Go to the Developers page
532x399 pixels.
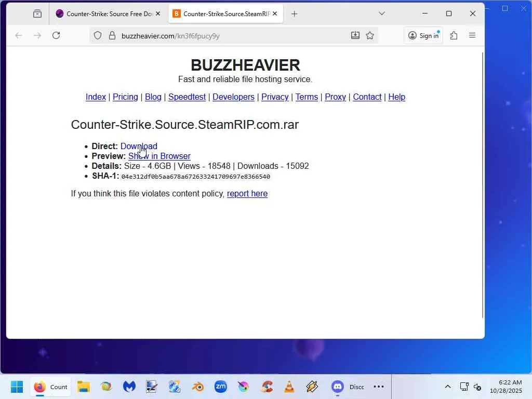(x=233, y=97)
